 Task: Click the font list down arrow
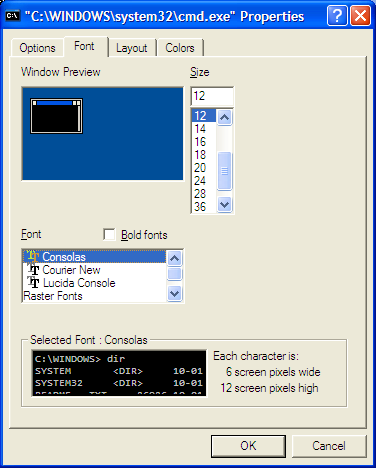tap(175, 294)
